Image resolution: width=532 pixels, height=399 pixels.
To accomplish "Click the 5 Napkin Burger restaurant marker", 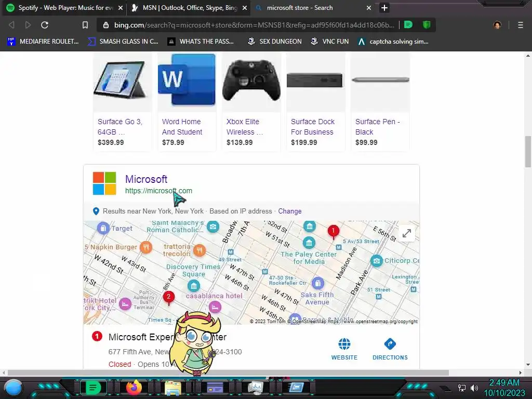I will point(146,247).
